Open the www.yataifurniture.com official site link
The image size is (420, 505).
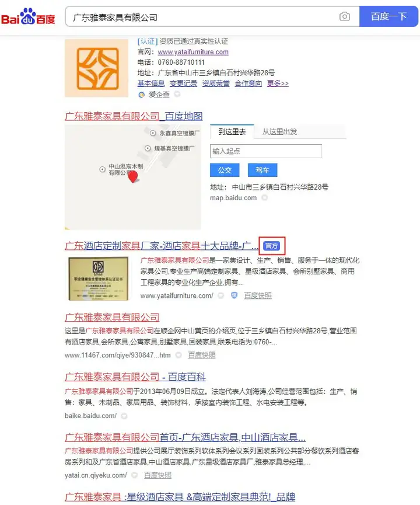pos(193,52)
